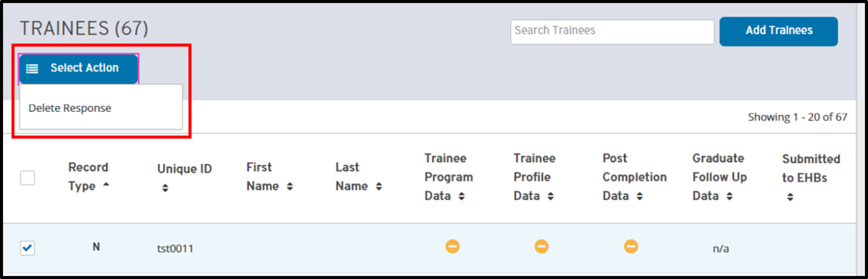Sort by Graduate Follow Up Data arrows
Viewport: 868px width, 279px height.
pos(729,197)
